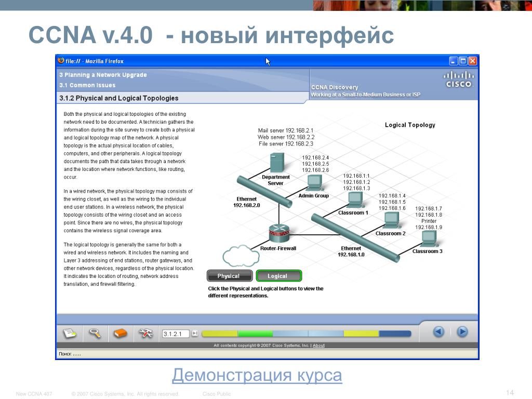Click the Firefox logo icon in title bar

(x=61, y=61)
